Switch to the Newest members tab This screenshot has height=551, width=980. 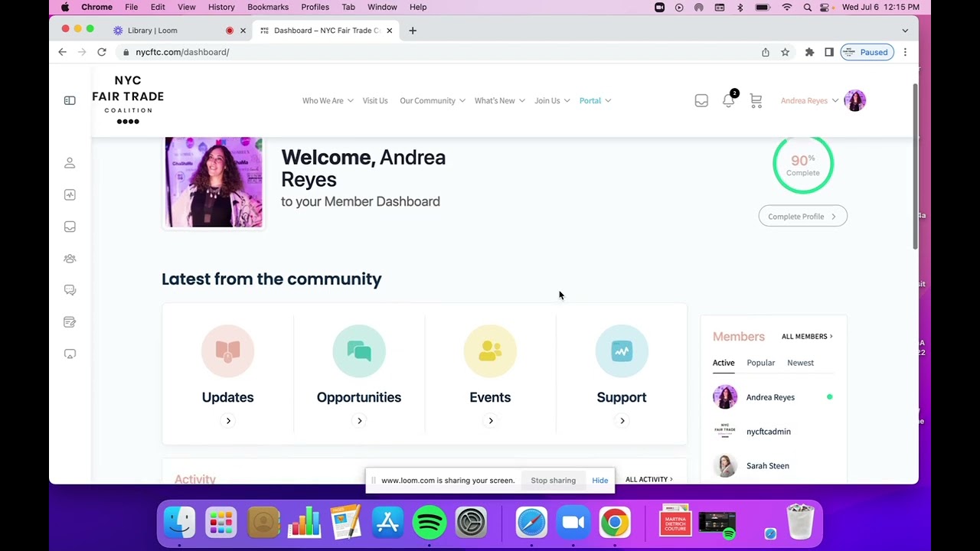point(801,363)
